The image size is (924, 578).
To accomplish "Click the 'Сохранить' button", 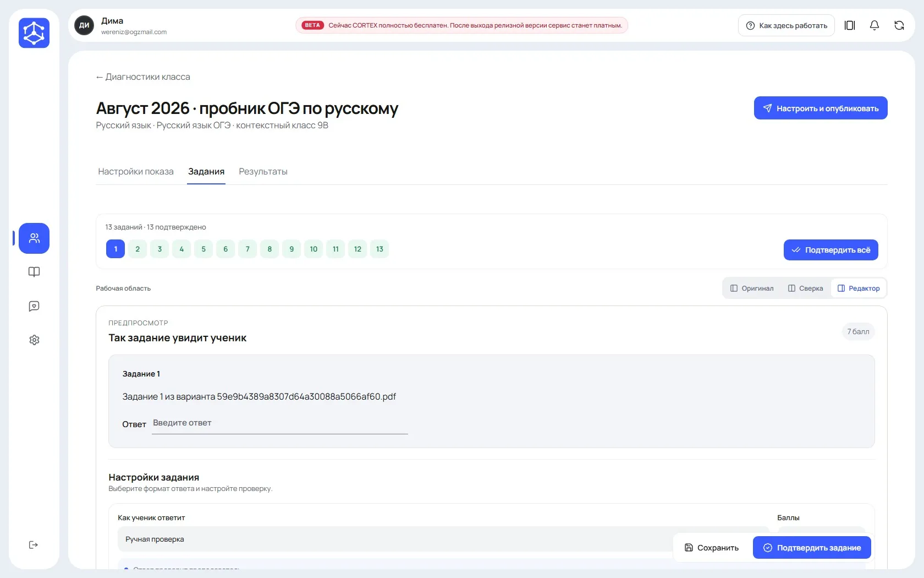I will [x=712, y=548].
